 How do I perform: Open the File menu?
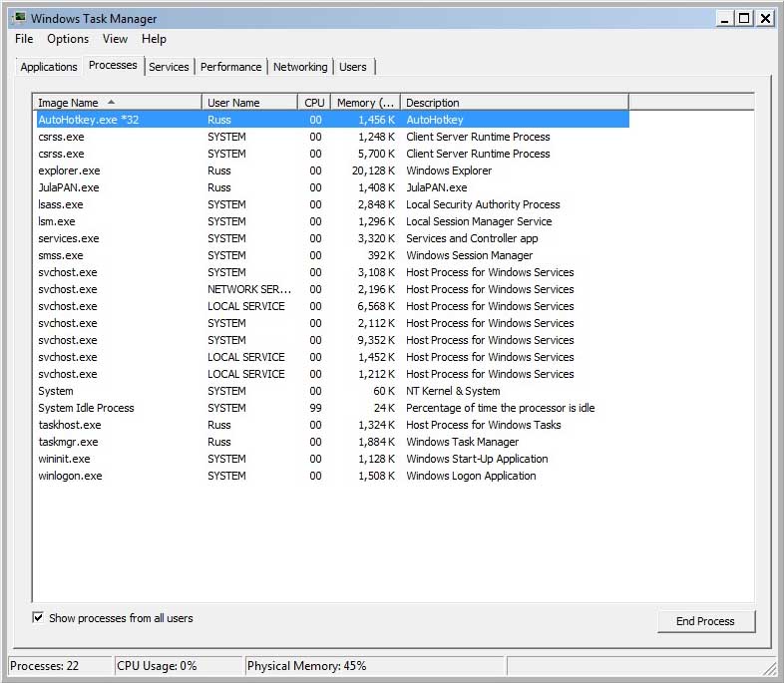24,39
